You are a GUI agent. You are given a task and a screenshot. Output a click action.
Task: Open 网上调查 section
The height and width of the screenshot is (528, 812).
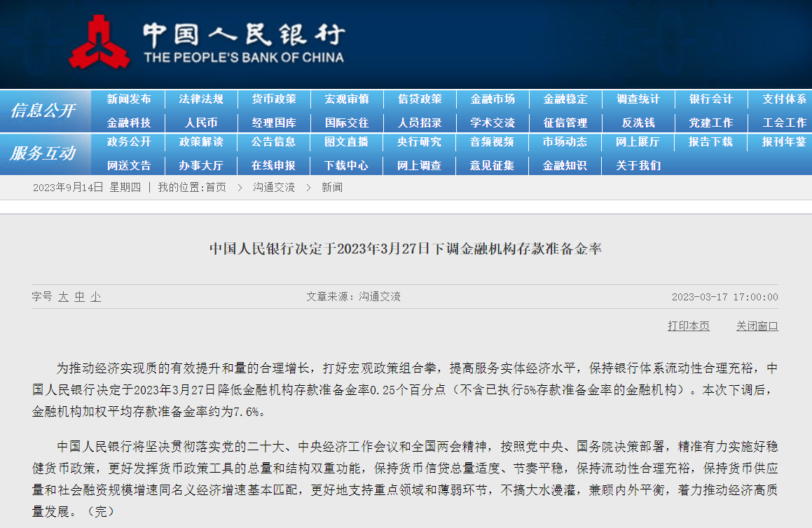420,166
